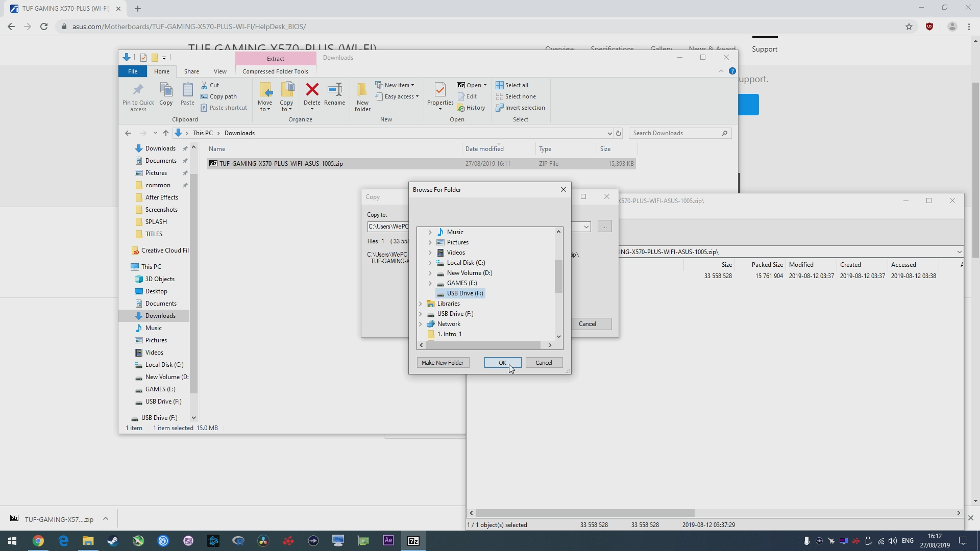This screenshot has height=551, width=980.
Task: Click the Pin to Quick access icon
Action: 138,97
